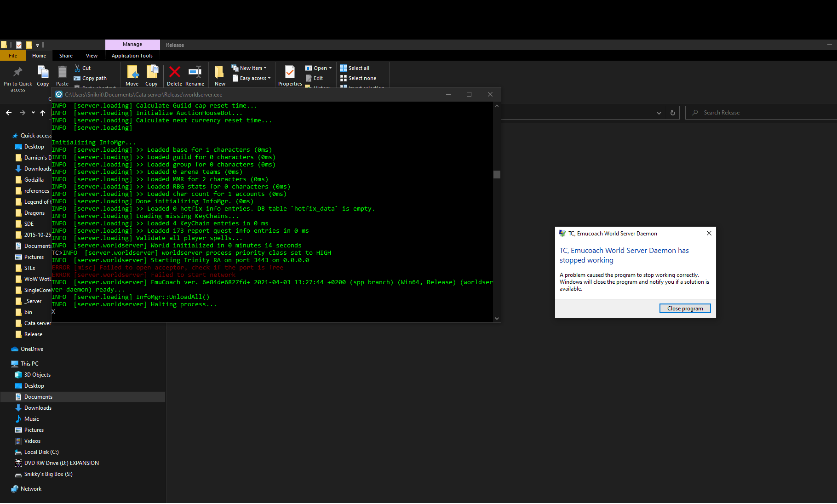The height and width of the screenshot is (504, 837).
Task: Switch to the Share ribbon tab
Action: pyautogui.click(x=66, y=56)
